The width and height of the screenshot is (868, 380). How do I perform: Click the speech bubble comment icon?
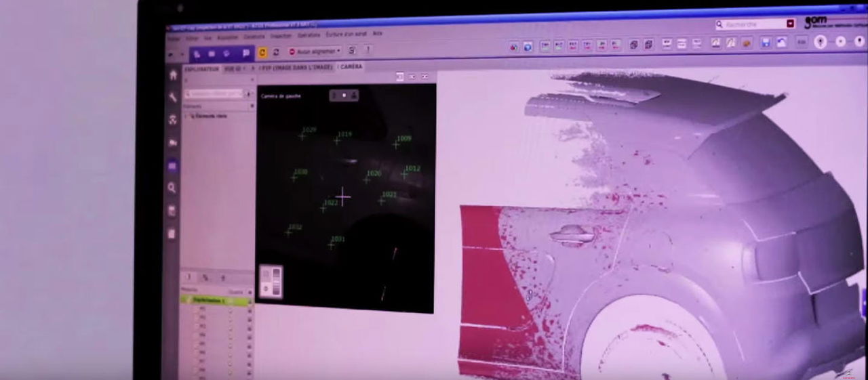click(x=245, y=53)
